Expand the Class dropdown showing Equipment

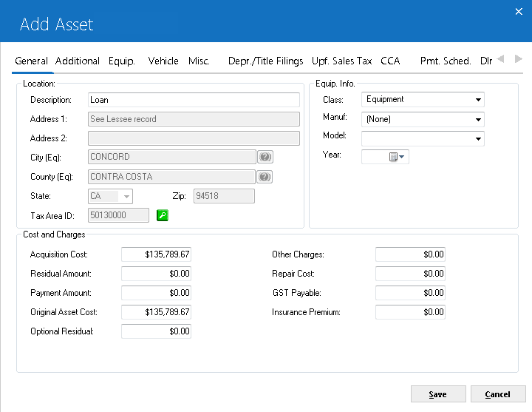coord(478,100)
